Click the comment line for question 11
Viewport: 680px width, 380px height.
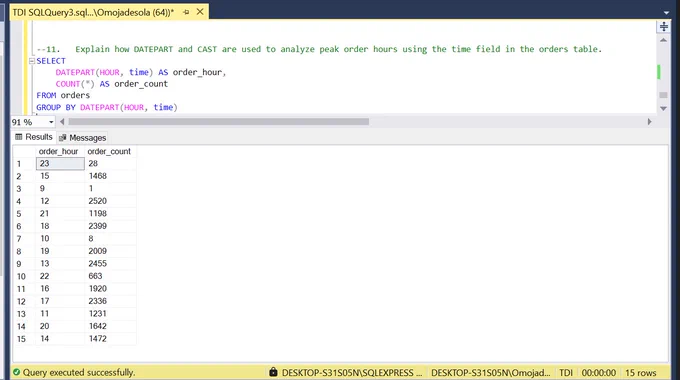point(319,49)
